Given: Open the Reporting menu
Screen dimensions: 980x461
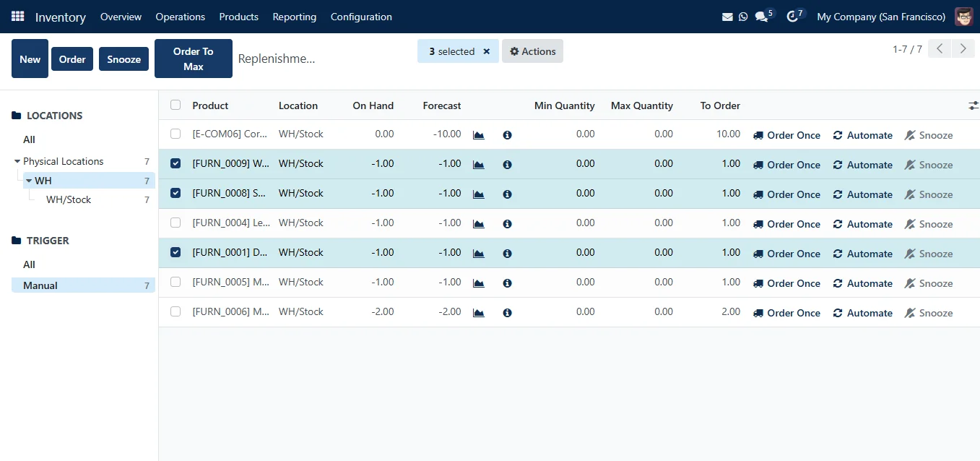Looking at the screenshot, I should (x=294, y=17).
